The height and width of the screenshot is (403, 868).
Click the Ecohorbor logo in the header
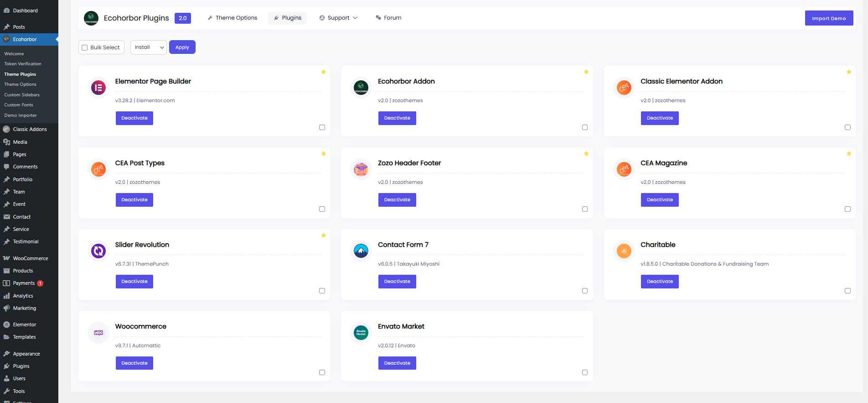pos(91,18)
